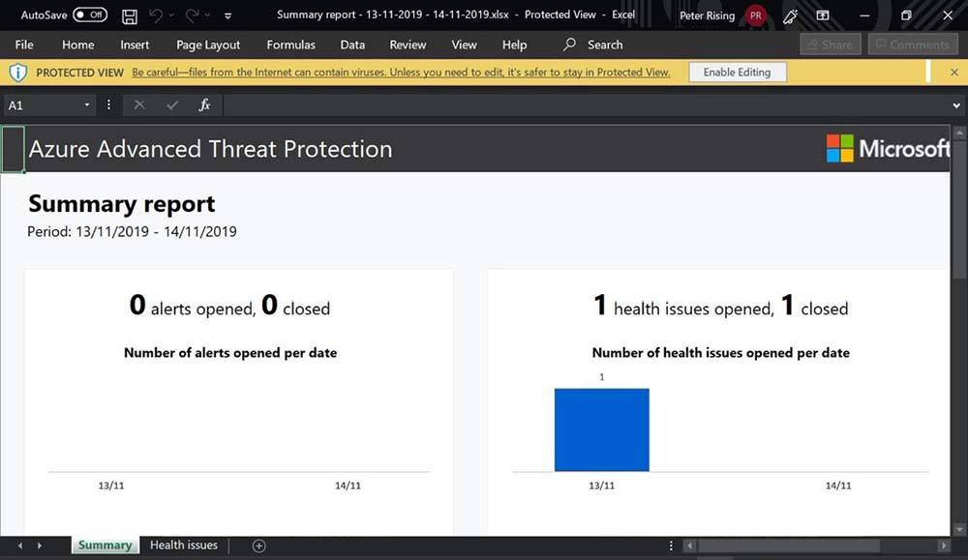Click the Redo arrow icon
This screenshot has width=968, height=560.
[192, 15]
